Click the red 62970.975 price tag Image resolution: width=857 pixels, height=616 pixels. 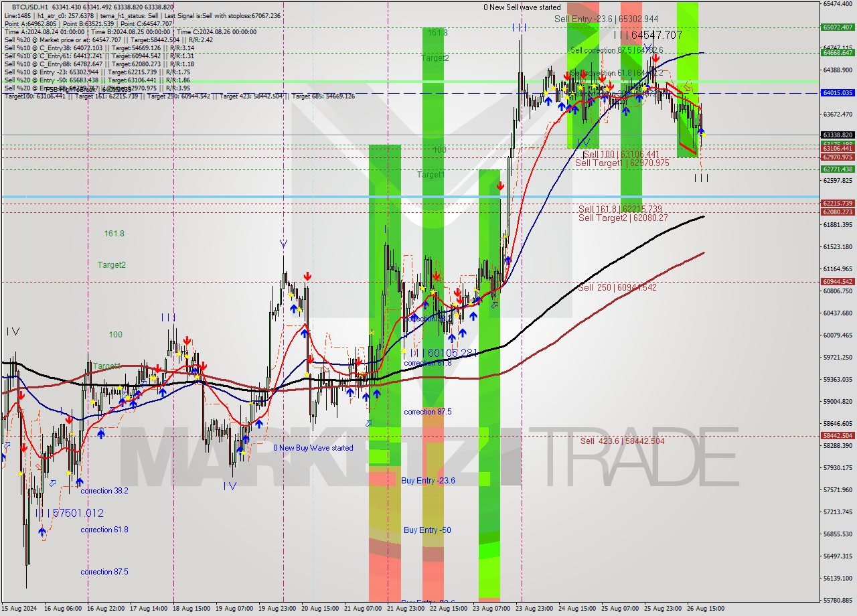pyautogui.click(x=838, y=157)
